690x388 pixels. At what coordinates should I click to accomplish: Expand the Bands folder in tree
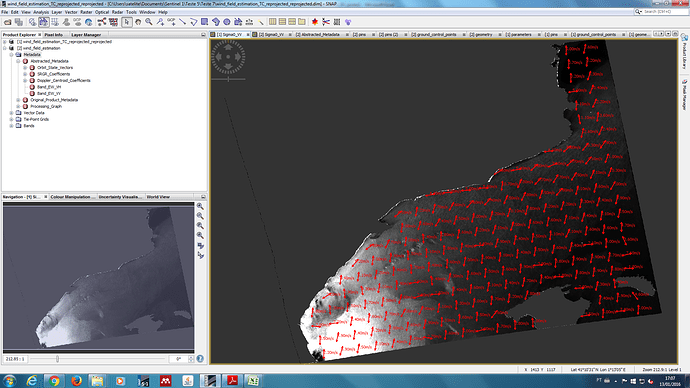[x=11, y=126]
